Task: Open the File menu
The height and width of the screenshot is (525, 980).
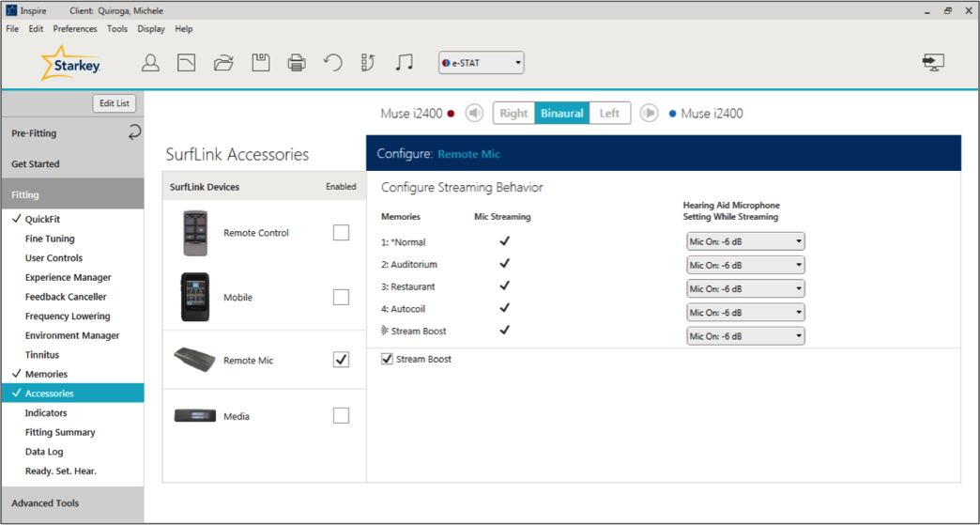Action: [x=12, y=29]
